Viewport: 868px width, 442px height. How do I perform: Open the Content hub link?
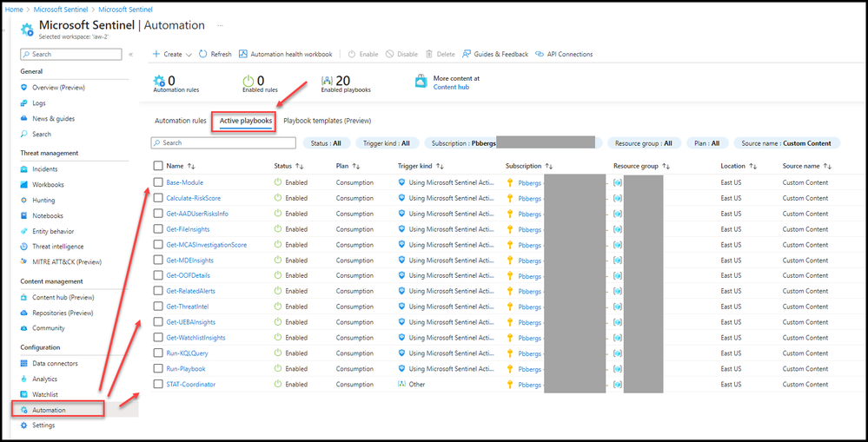click(x=451, y=87)
